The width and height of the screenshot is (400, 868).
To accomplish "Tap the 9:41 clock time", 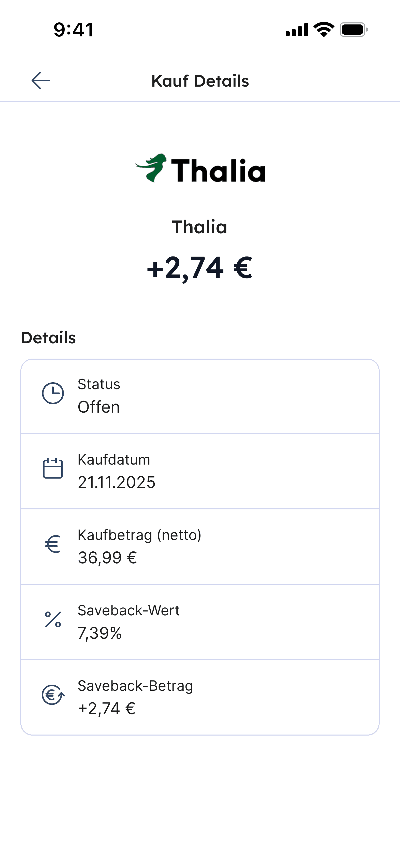I will click(74, 30).
